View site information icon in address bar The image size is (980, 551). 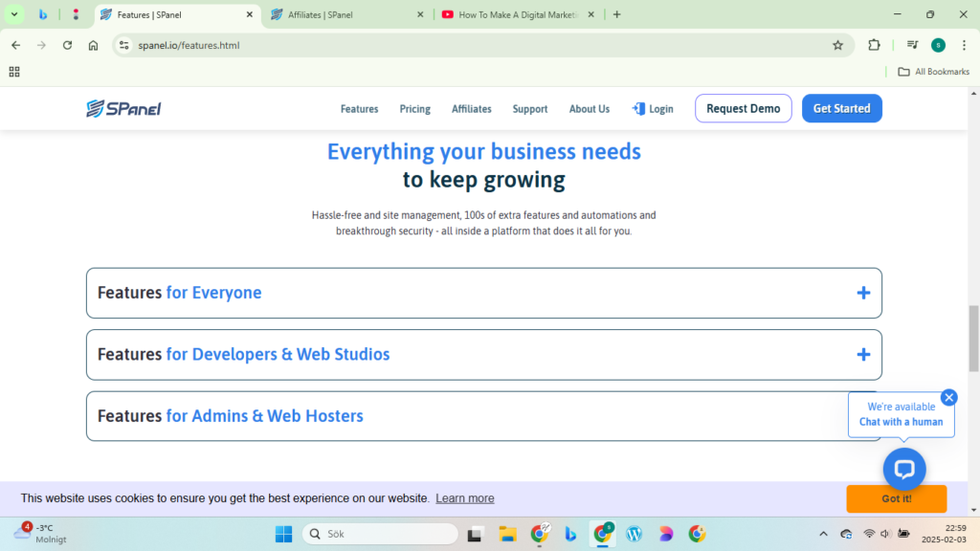[124, 45]
